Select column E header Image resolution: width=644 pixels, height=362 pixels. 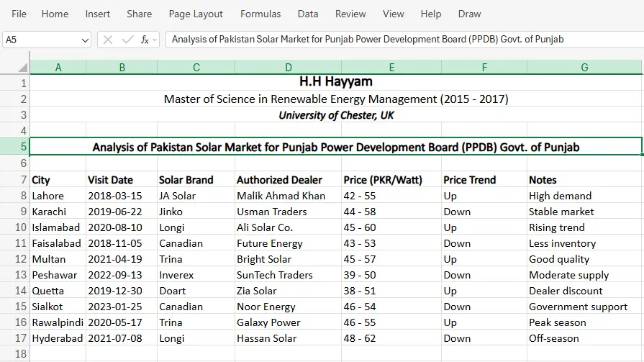pyautogui.click(x=392, y=68)
